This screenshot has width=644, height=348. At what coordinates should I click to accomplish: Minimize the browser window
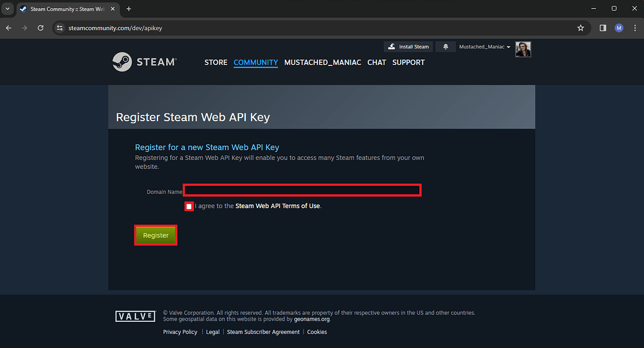tap(594, 9)
